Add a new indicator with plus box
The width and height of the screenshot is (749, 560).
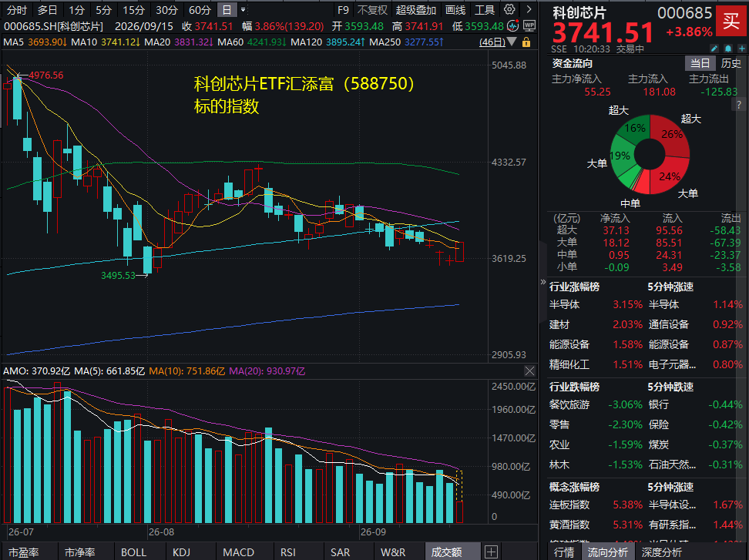(492, 552)
